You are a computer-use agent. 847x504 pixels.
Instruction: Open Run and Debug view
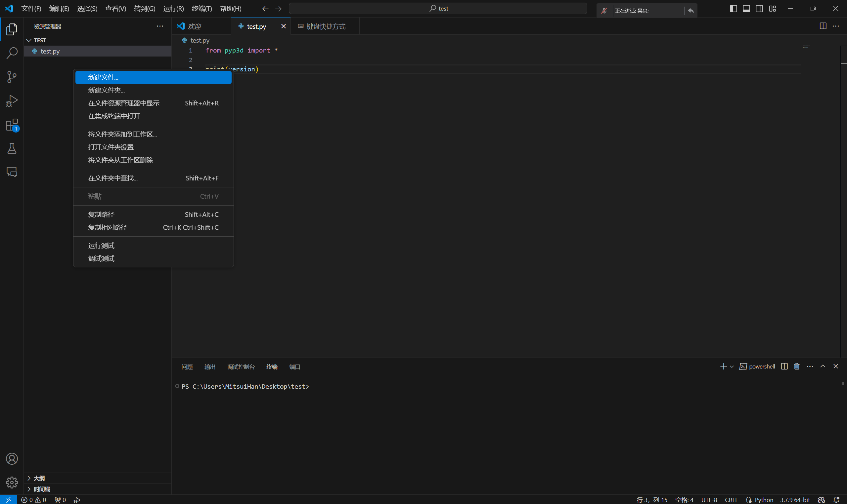click(x=12, y=101)
